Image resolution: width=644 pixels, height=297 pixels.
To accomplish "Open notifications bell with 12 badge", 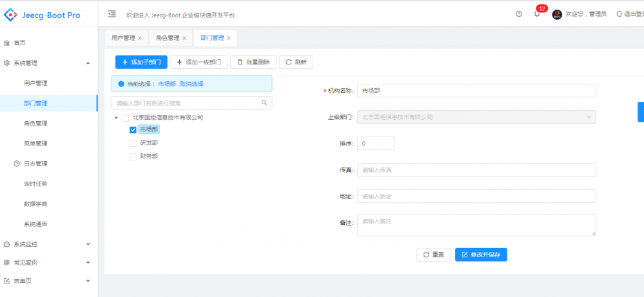I will coord(537,14).
